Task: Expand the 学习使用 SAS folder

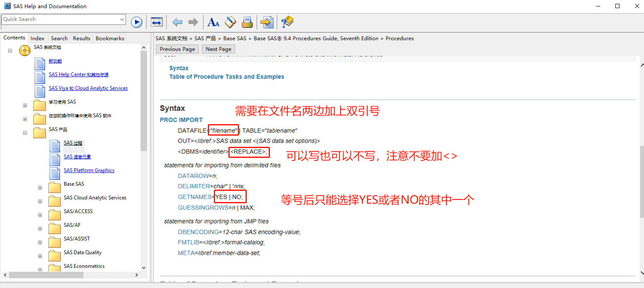Action: [x=25, y=105]
